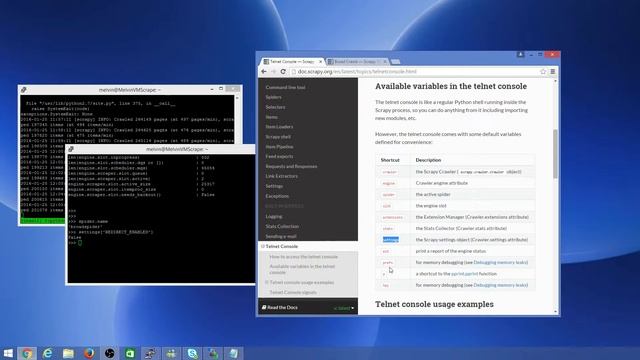Screen dimensions: 640x360
Task: Expand Telnet console usage examples in sidebar
Action: click(267, 282)
